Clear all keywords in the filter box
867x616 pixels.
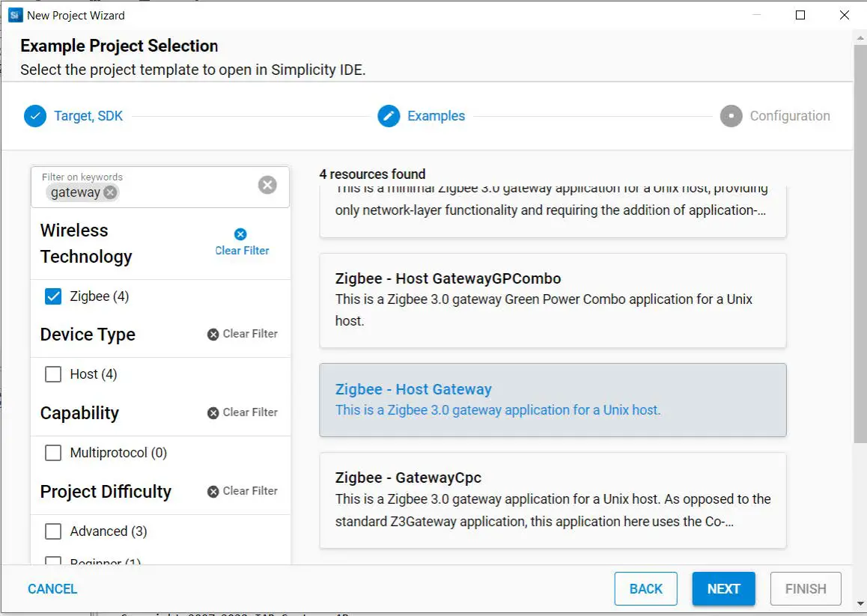pyautogui.click(x=267, y=185)
